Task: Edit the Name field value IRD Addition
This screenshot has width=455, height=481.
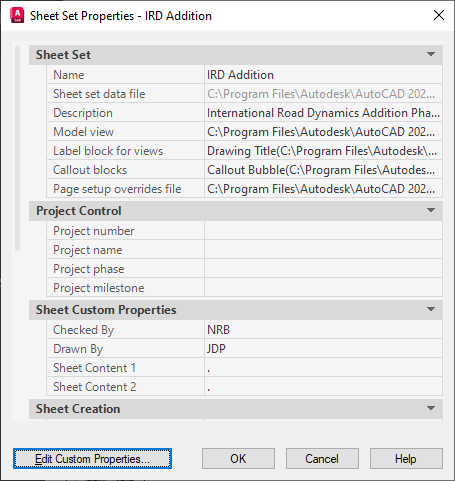Action: click(323, 75)
